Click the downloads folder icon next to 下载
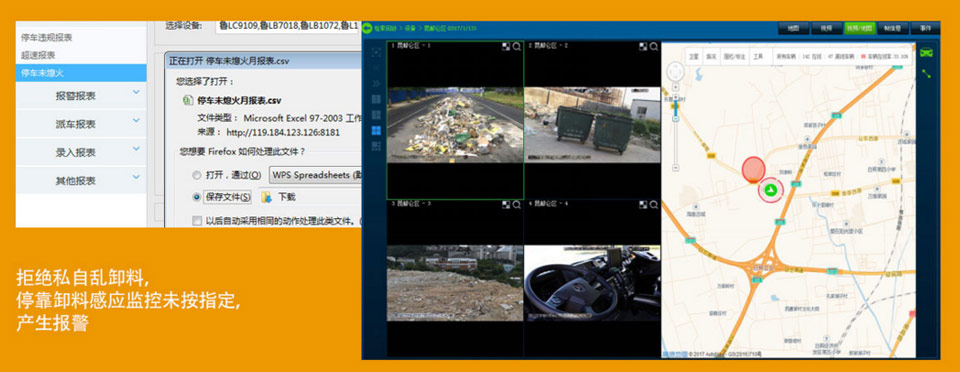Viewport: 960px width, 372px height. pyautogui.click(x=266, y=197)
